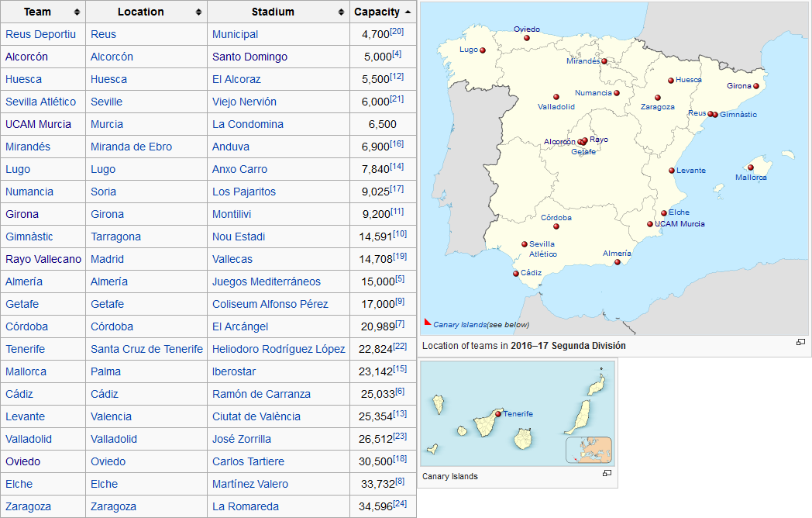Sort the table by Team column arrows
Viewport: 812px width, 518px height.
tap(77, 12)
